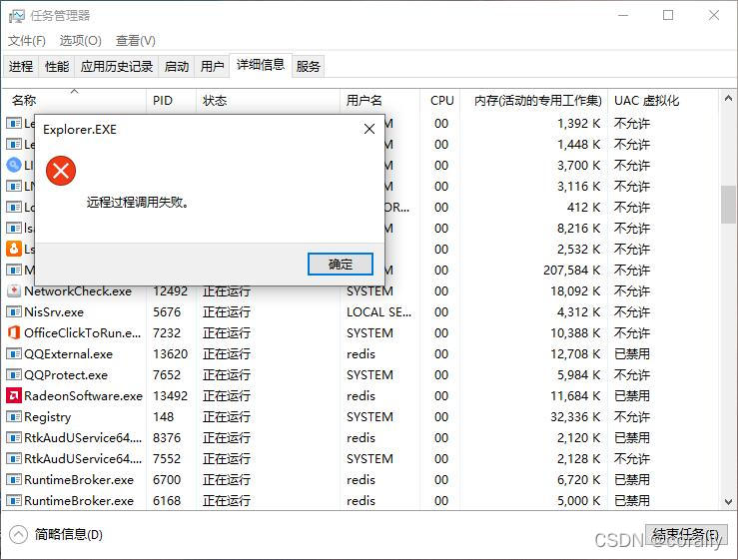Viewport: 738px width, 560px height.
Task: Click the memory value 18,092 K
Action: tap(575, 291)
